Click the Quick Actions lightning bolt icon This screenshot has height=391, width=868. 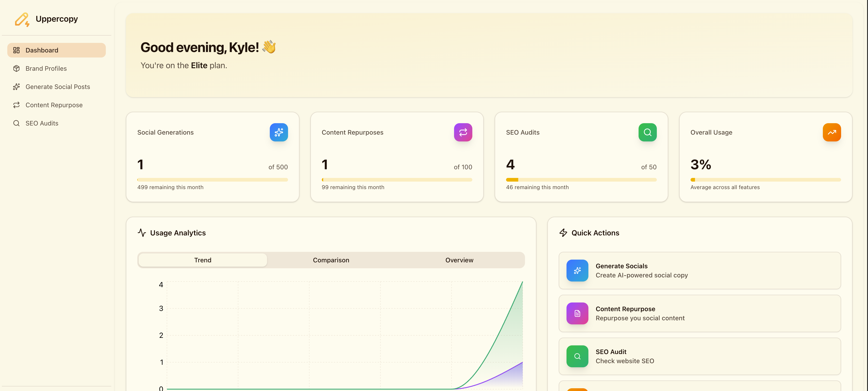563,233
